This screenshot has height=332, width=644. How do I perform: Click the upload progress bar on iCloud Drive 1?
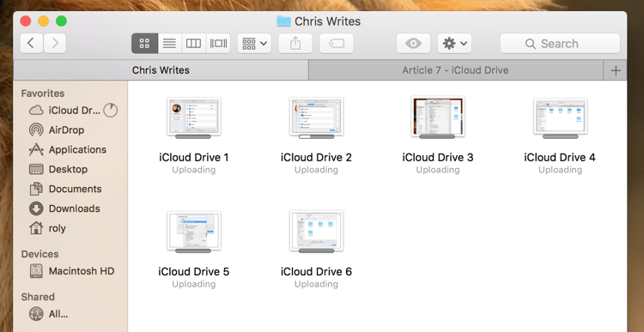(x=193, y=136)
